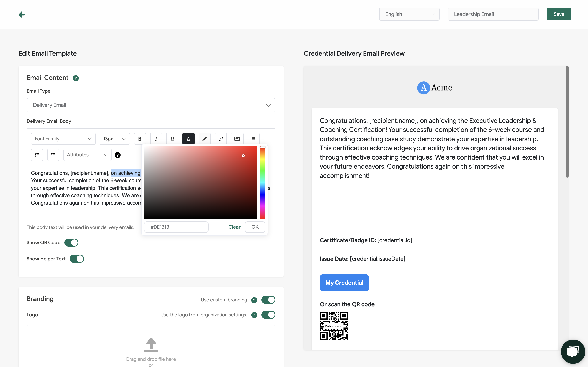Click the '[credential.id]' placeholder text
Image resolution: width=588 pixels, height=367 pixels.
tap(395, 240)
